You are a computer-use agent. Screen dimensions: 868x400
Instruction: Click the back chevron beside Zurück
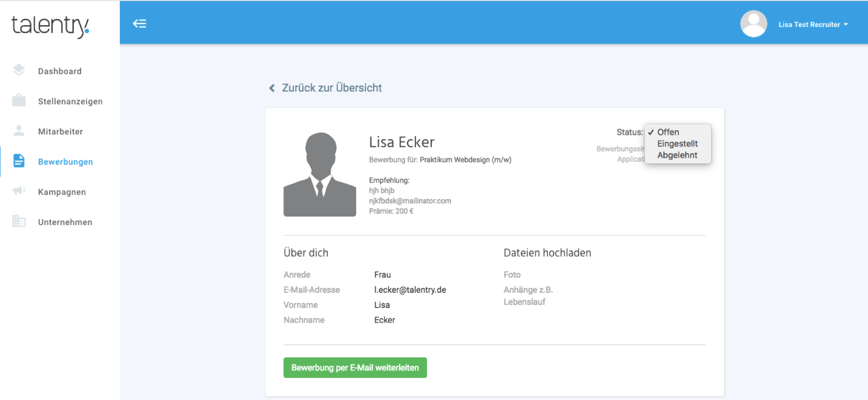[x=272, y=89]
